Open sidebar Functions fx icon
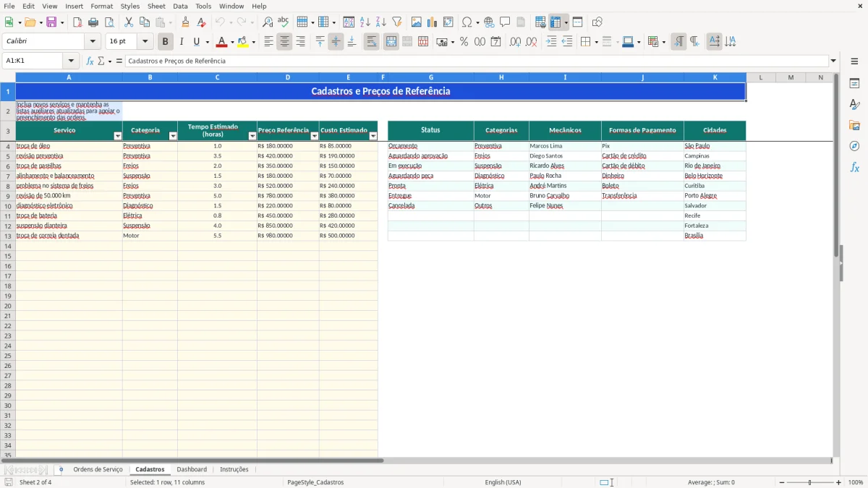Viewport: 868px width, 488px height. 855,167
